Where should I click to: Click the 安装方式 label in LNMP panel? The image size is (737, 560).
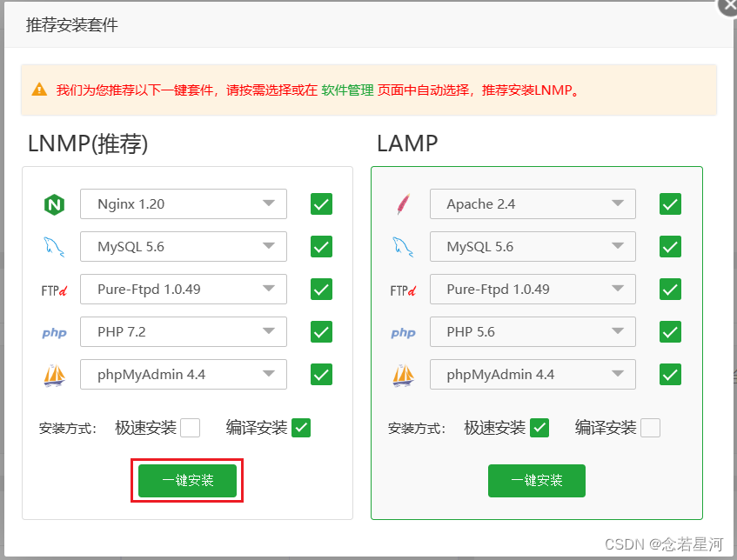[x=68, y=429]
